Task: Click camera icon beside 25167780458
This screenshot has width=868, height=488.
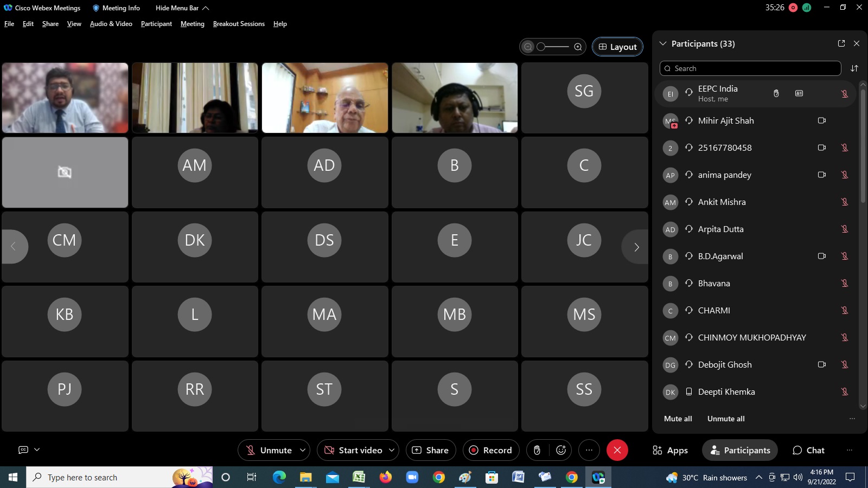Action: pos(822,147)
